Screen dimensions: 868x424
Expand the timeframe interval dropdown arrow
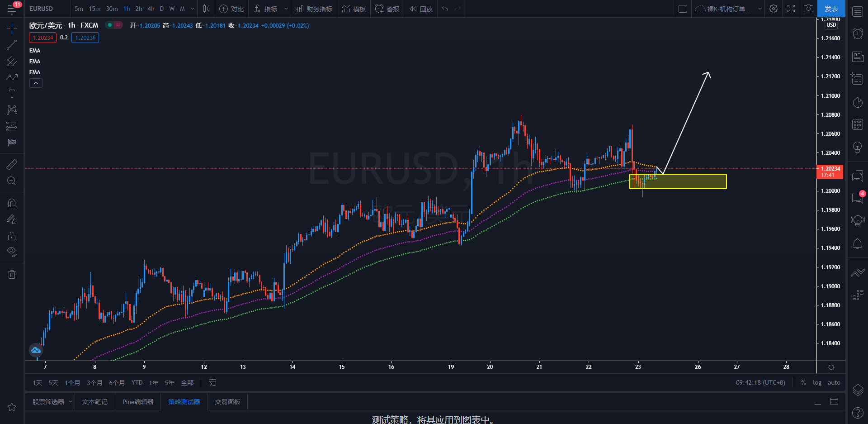tap(193, 9)
